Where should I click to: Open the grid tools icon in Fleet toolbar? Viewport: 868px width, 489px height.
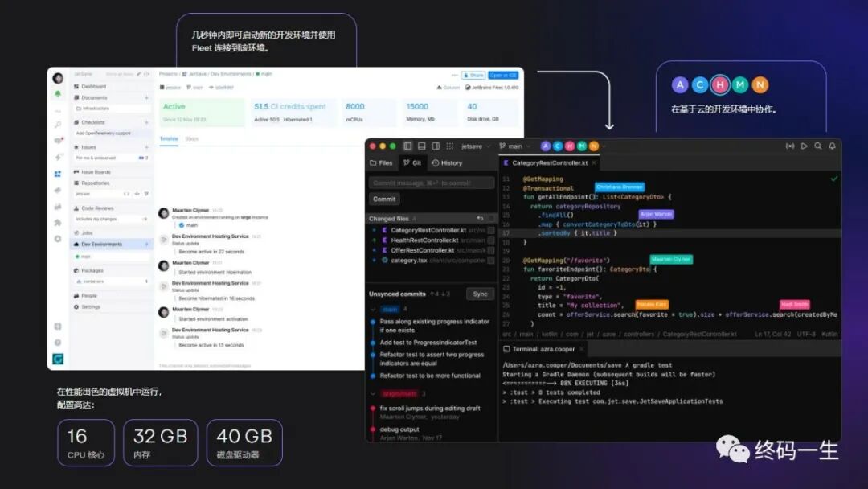[450, 146]
